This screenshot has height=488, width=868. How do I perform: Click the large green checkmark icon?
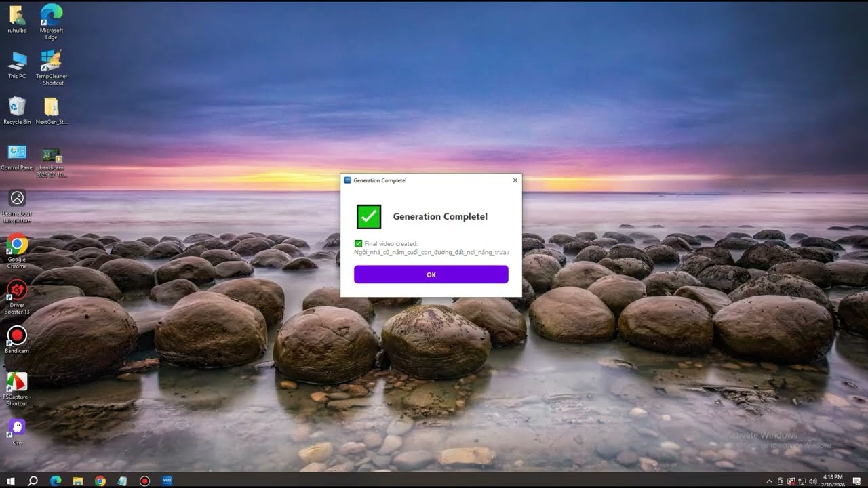tap(369, 217)
